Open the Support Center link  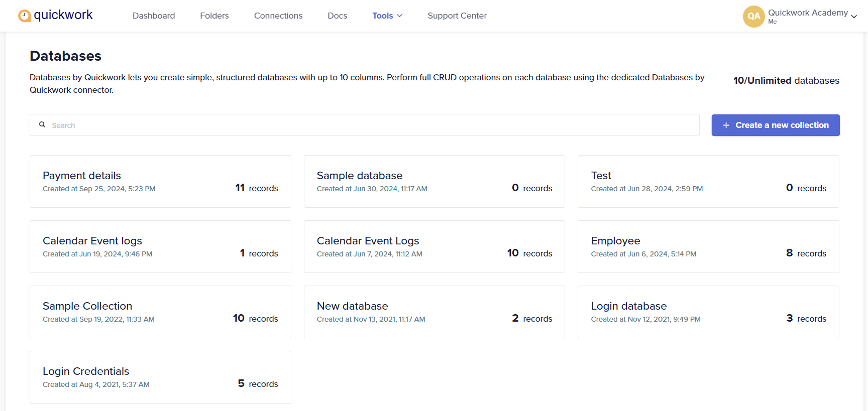coord(457,16)
